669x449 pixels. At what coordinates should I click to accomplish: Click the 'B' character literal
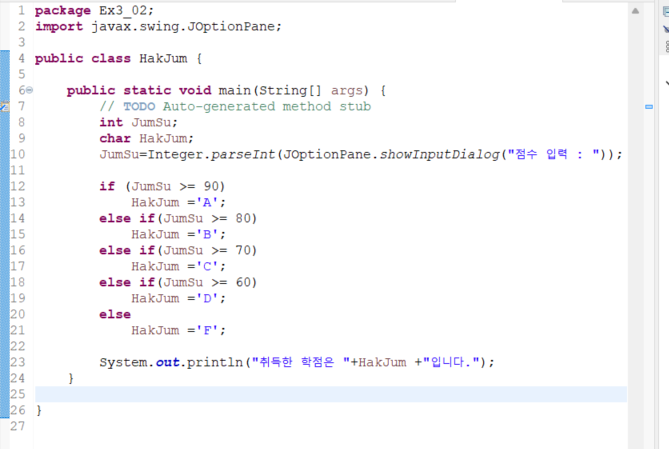[x=207, y=234]
